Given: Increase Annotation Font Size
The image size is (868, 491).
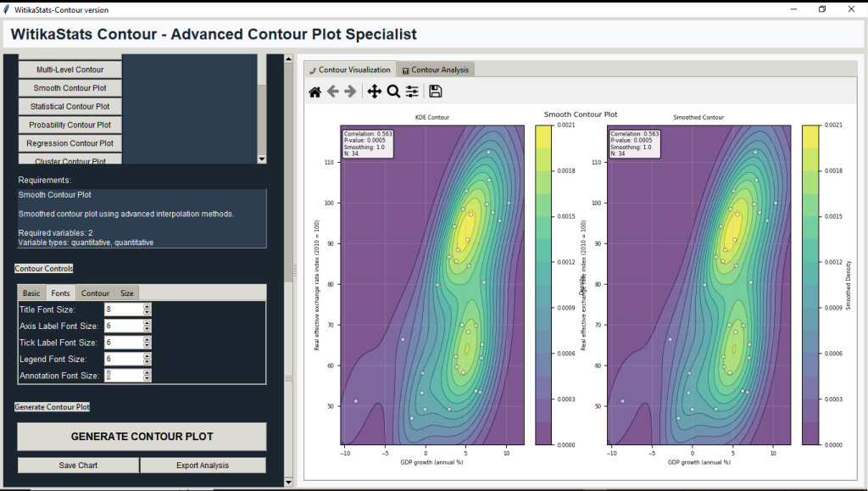Looking at the screenshot, I should 147,372.
